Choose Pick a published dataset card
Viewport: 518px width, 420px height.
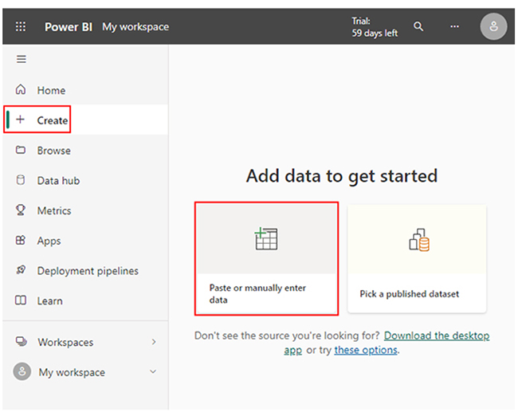[x=417, y=258]
